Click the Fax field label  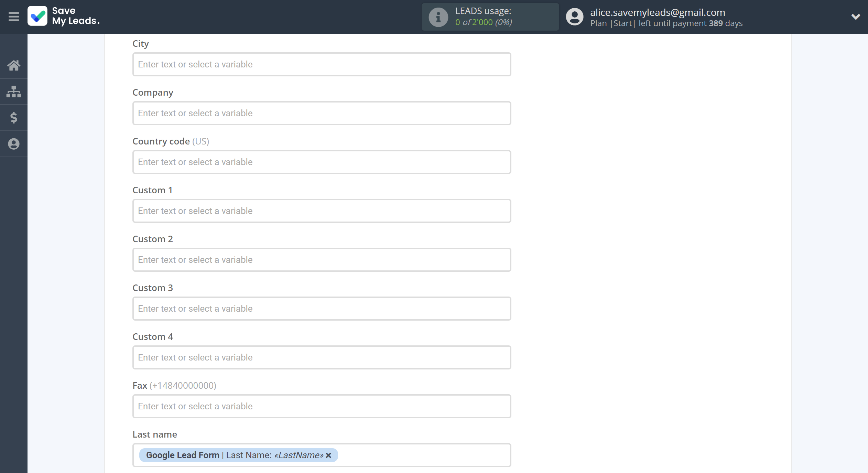tap(174, 386)
